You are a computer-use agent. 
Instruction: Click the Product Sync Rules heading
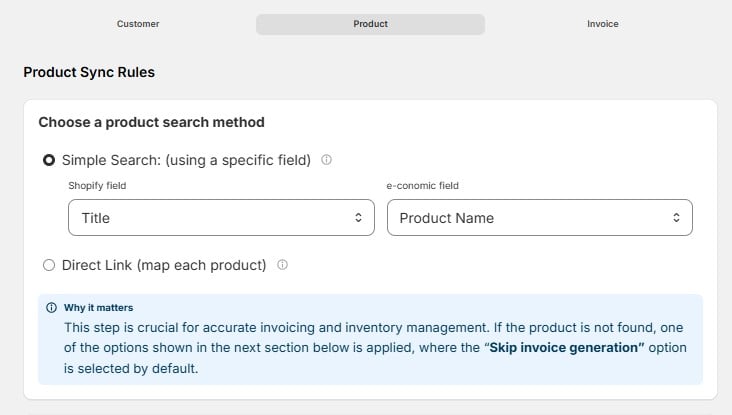pos(89,72)
